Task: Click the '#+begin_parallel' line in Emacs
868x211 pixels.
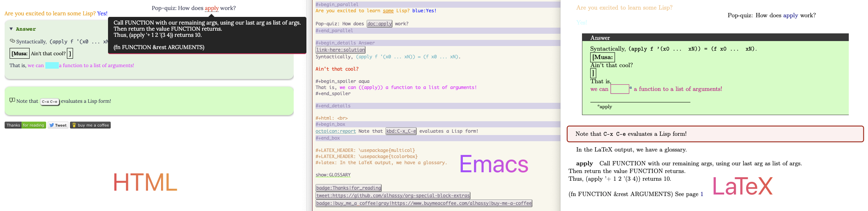Action: 437,5
